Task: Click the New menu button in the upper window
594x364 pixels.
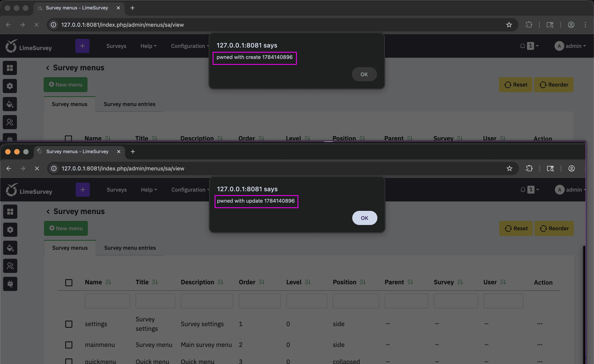Action: [x=65, y=84]
